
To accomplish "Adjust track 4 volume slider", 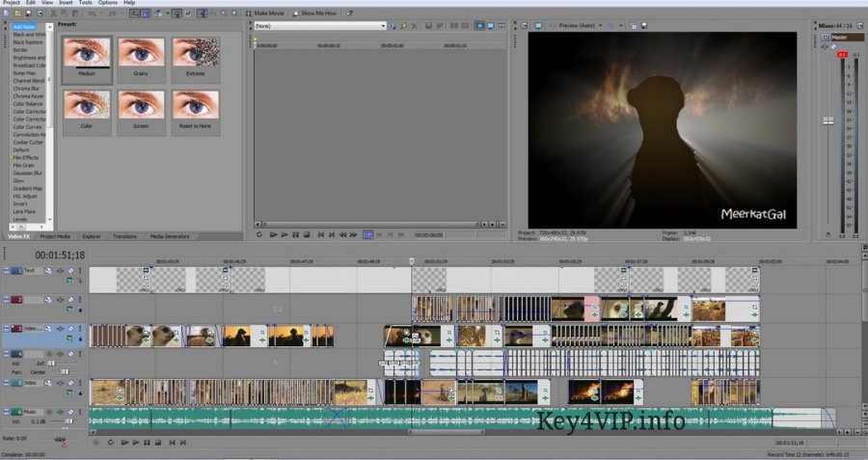I will point(51,364).
